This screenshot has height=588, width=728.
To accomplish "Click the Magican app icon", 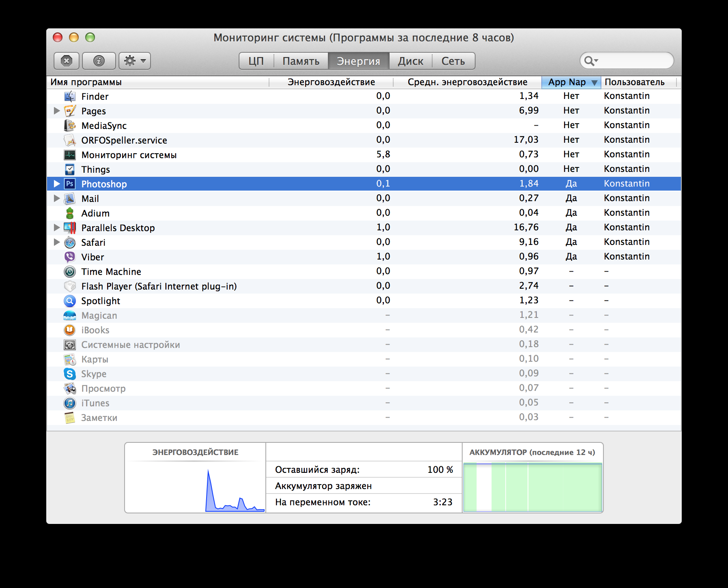I will pos(70,315).
